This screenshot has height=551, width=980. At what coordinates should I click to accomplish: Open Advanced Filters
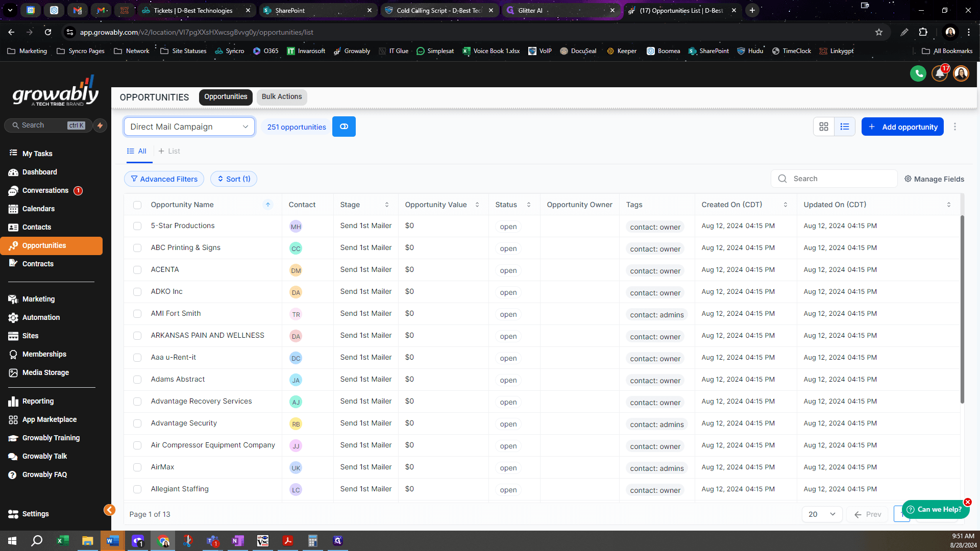164,179
